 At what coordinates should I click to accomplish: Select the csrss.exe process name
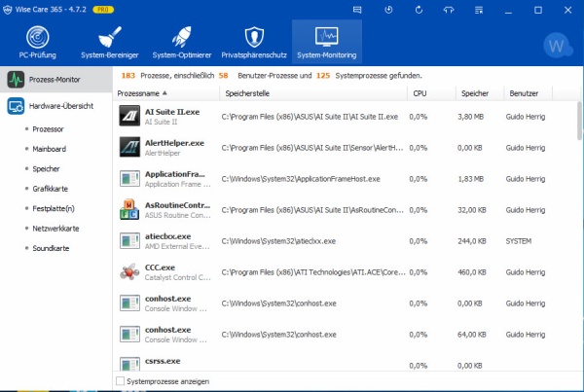tap(163, 361)
